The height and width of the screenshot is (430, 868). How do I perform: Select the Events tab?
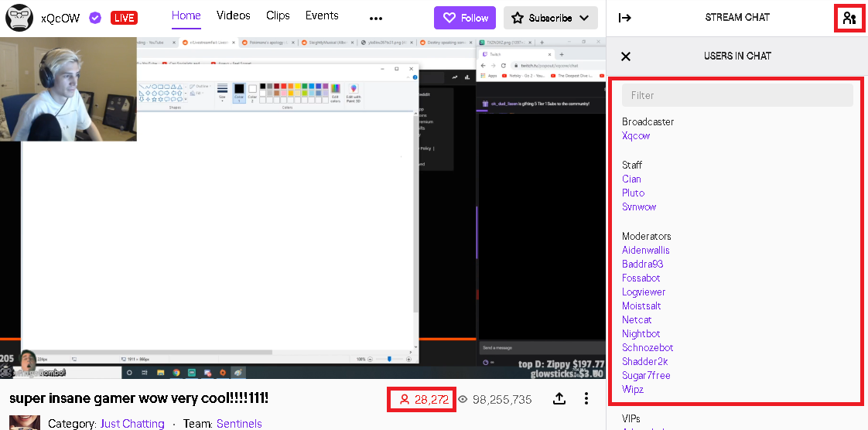click(x=322, y=15)
